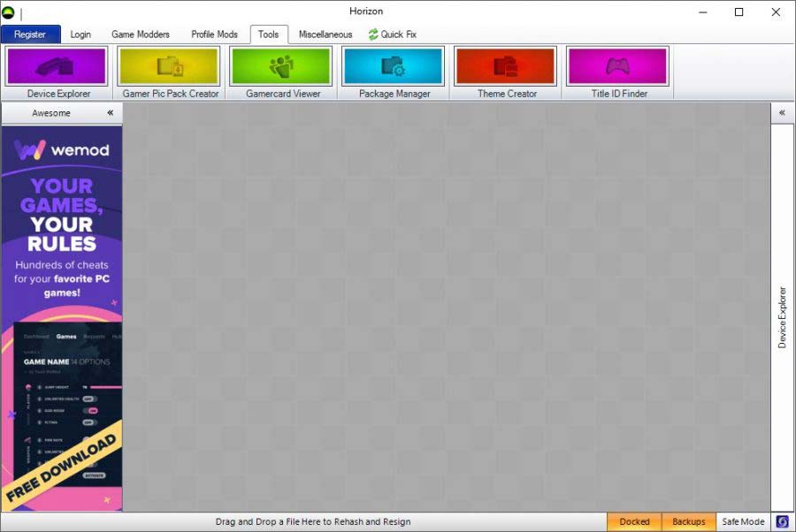This screenshot has width=796, height=532.
Task: Toggle the Backups option
Action: click(x=688, y=521)
